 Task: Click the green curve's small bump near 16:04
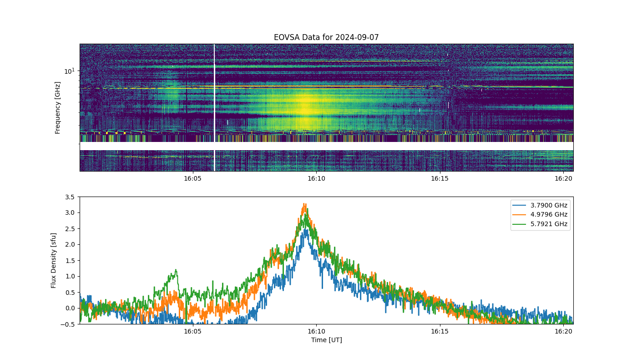click(x=175, y=272)
